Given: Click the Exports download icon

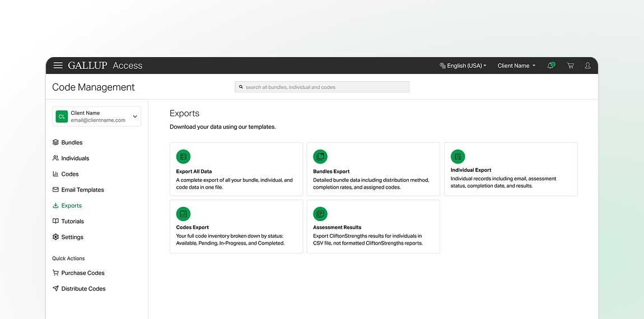Looking at the screenshot, I should pos(55,205).
